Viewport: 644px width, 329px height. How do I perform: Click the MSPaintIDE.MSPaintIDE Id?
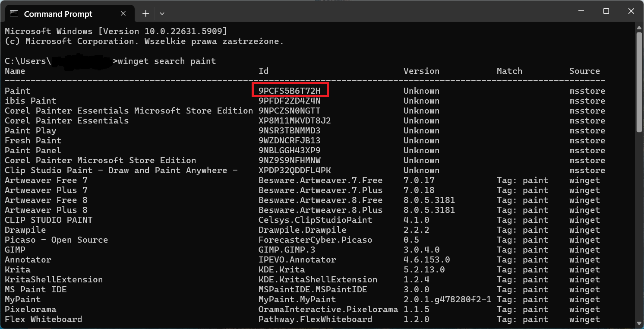[313, 290]
